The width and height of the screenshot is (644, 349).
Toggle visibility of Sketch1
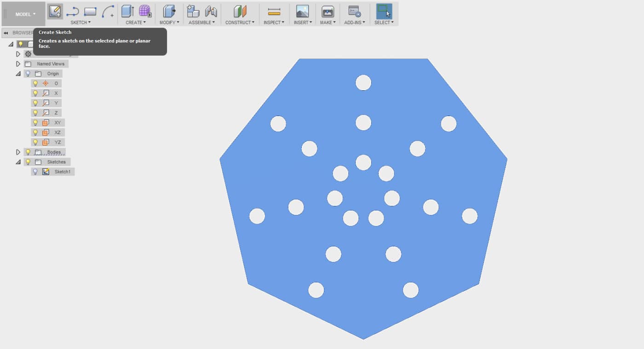36,171
